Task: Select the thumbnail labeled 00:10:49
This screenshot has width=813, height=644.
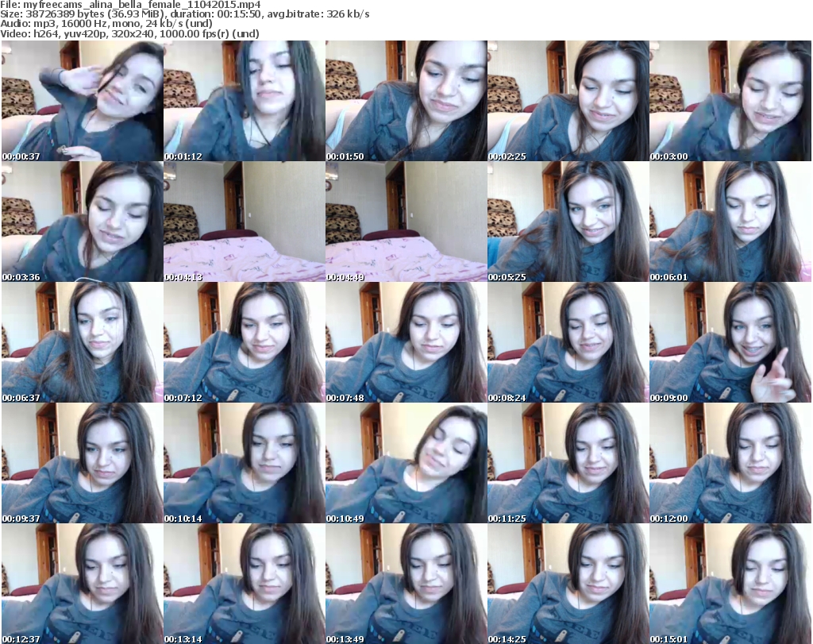Action: 406,463
